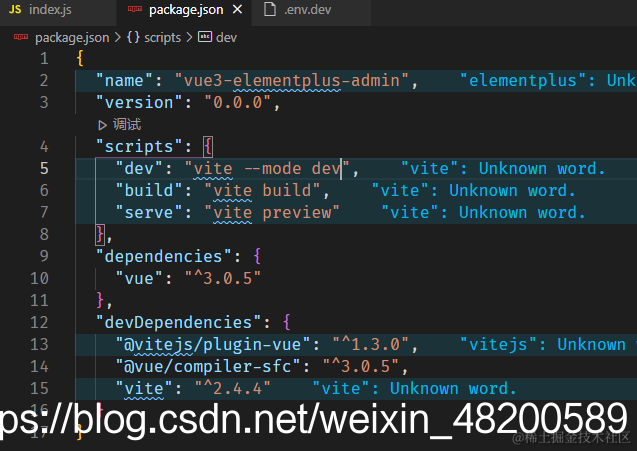Open the .env.dev tab
The image size is (637, 451).
click(x=311, y=10)
